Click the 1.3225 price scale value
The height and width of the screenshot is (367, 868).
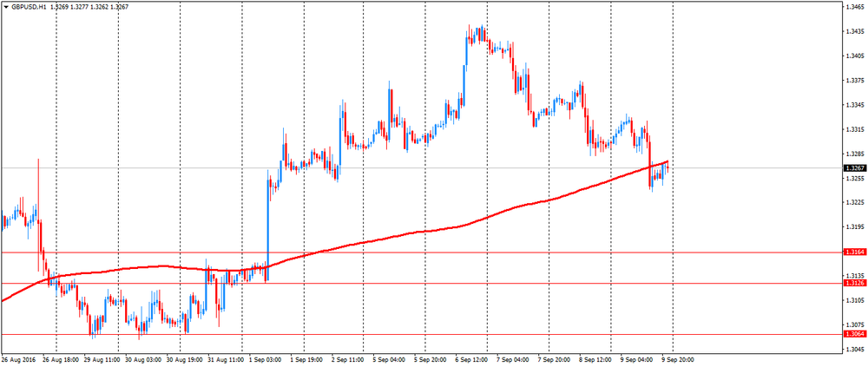click(x=853, y=202)
